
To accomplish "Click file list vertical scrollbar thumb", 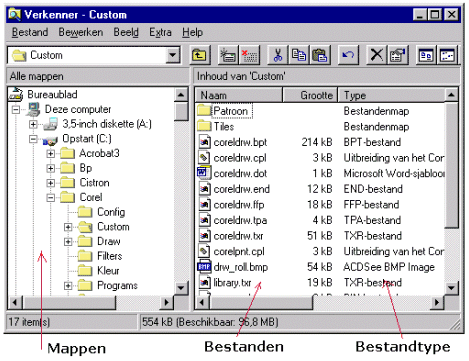I will 451,165.
